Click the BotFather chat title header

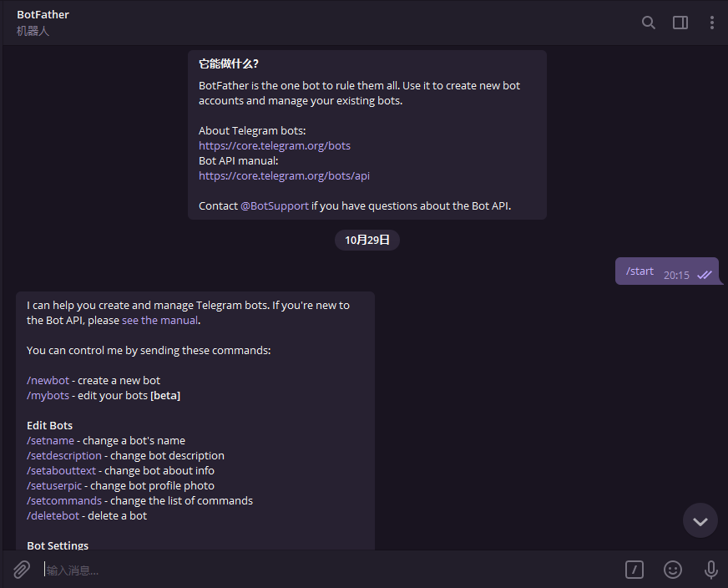(x=43, y=15)
